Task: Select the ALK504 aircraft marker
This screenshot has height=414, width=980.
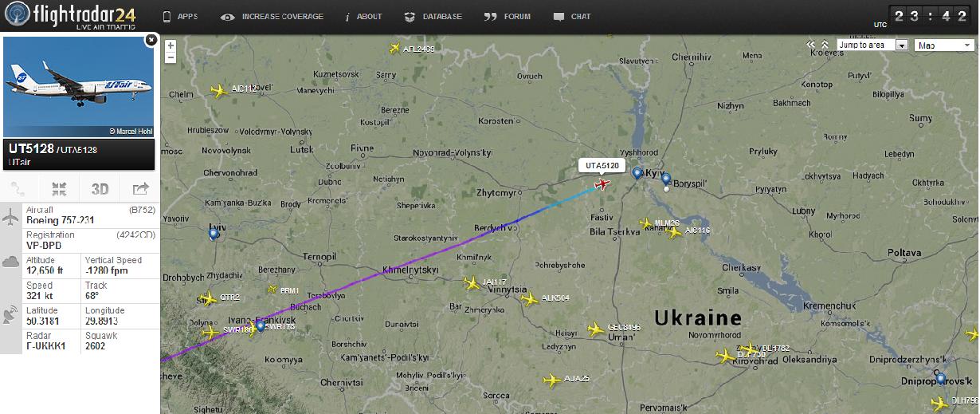Action: [530, 298]
